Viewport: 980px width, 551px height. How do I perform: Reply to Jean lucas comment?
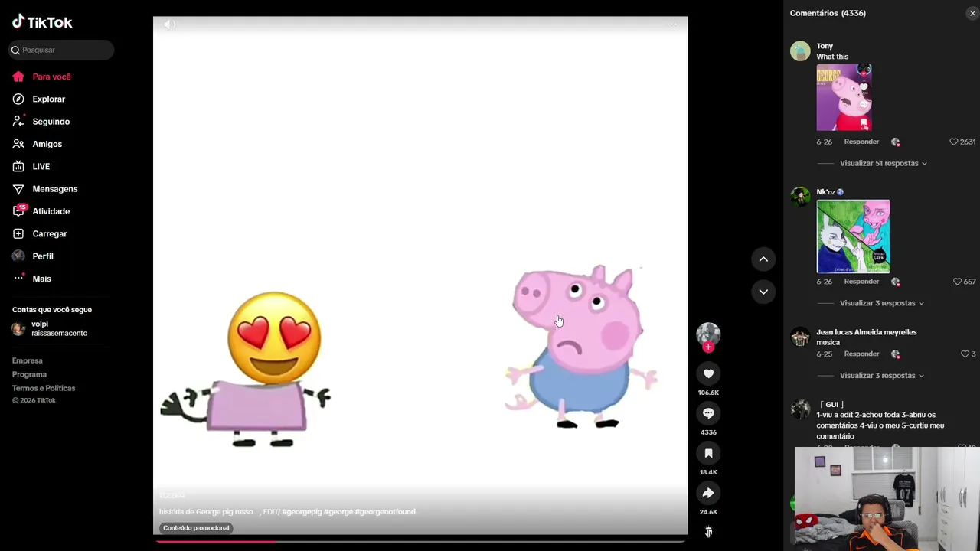tap(861, 354)
